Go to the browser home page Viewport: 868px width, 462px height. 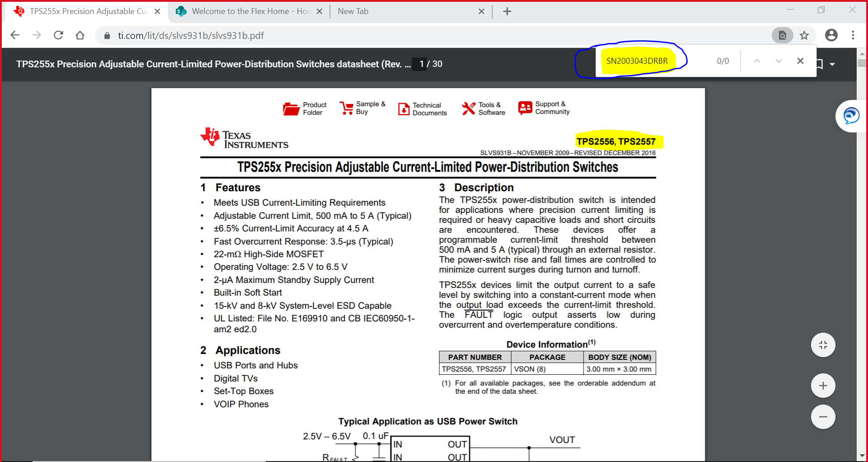pyautogui.click(x=80, y=35)
